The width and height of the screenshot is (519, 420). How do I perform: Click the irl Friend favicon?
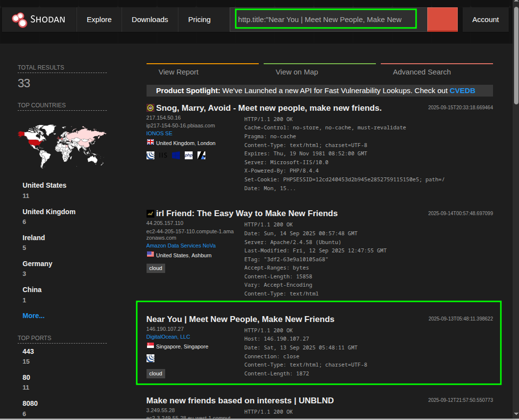(150, 214)
